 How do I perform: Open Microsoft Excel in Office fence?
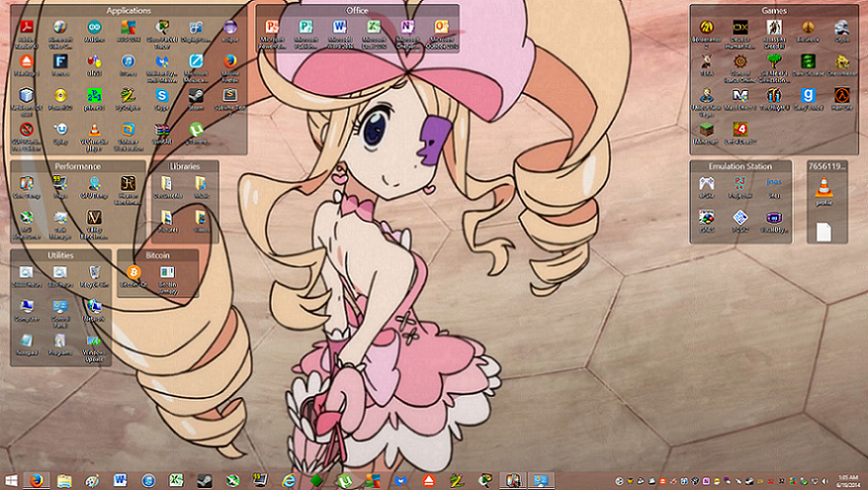pyautogui.click(x=374, y=26)
